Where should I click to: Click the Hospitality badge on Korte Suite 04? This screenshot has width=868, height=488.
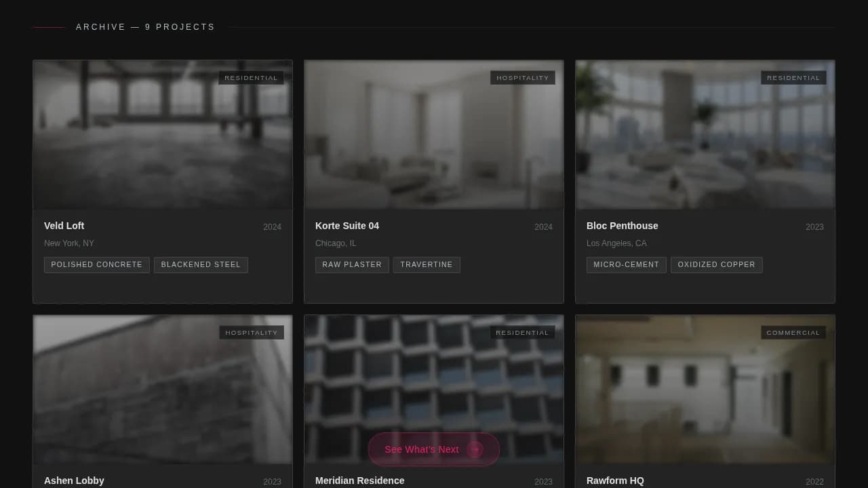point(523,78)
